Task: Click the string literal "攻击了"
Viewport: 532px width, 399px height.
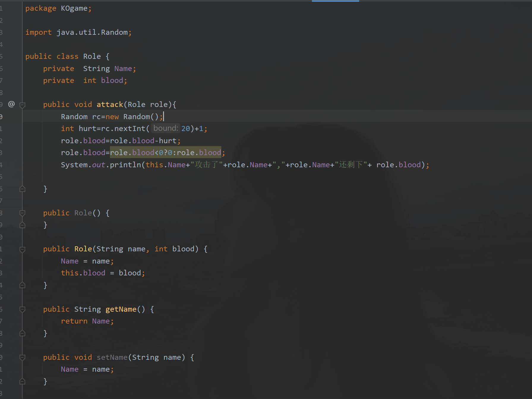Action: [207, 165]
